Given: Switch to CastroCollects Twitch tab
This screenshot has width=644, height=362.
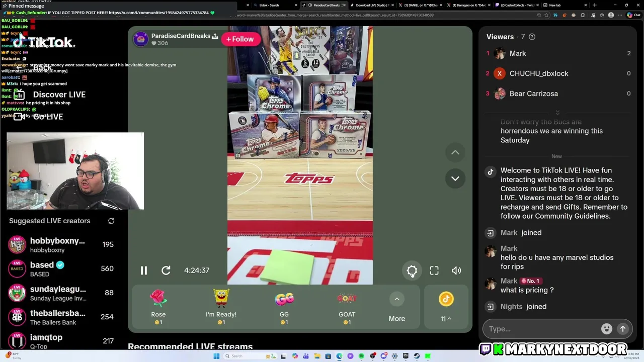Looking at the screenshot, I should coord(517,5).
